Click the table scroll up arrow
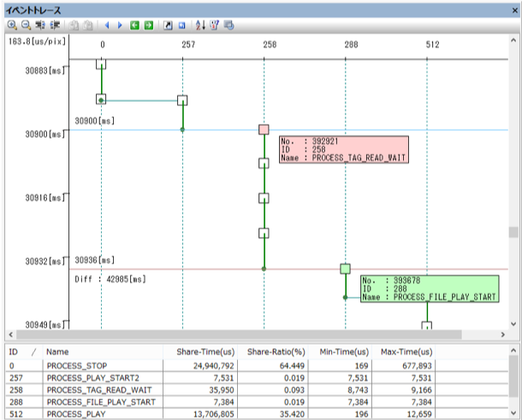This screenshot has width=522, height=420. click(x=513, y=350)
